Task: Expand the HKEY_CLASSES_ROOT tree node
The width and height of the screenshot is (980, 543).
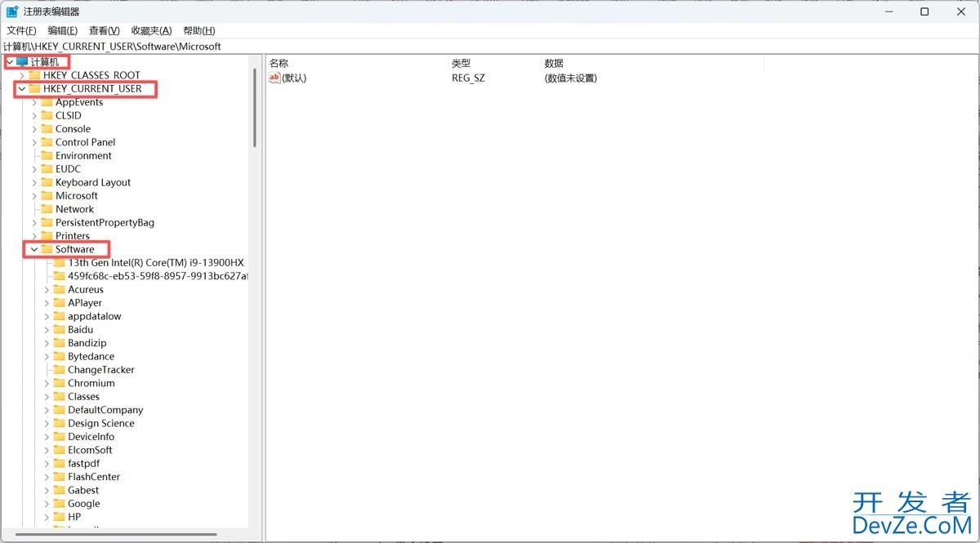Action: pyautogui.click(x=23, y=74)
